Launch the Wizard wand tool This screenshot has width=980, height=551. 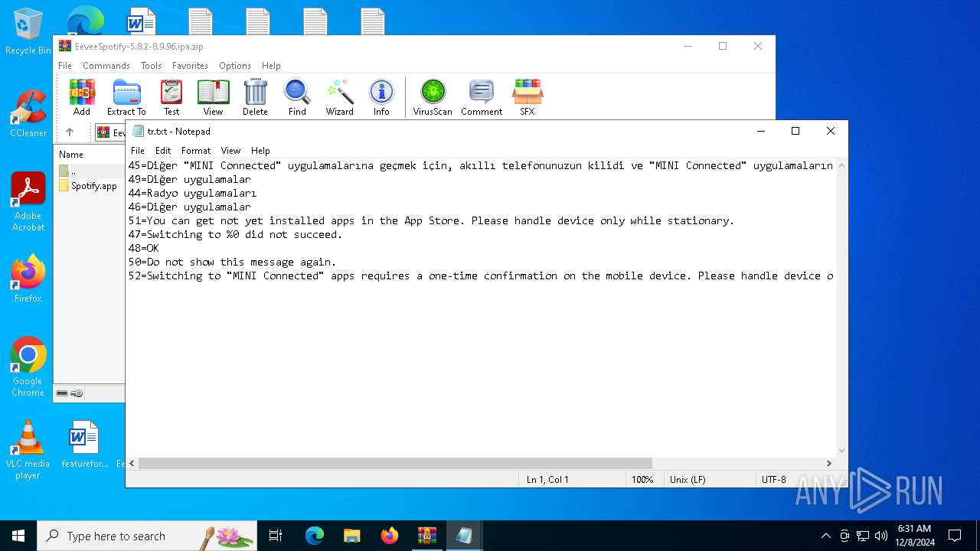pos(339,97)
